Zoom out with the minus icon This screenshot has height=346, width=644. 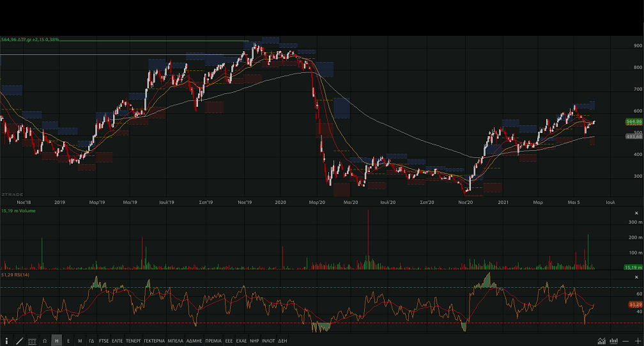pos(625,341)
